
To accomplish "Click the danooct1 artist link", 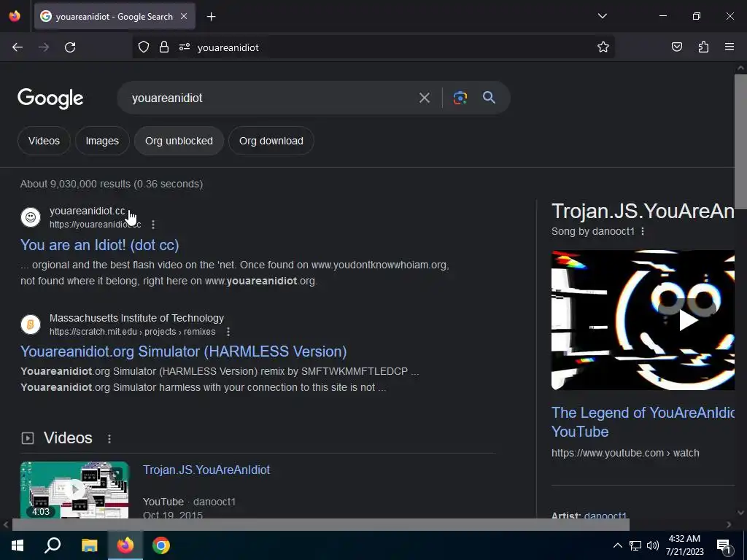I will 605,516.
